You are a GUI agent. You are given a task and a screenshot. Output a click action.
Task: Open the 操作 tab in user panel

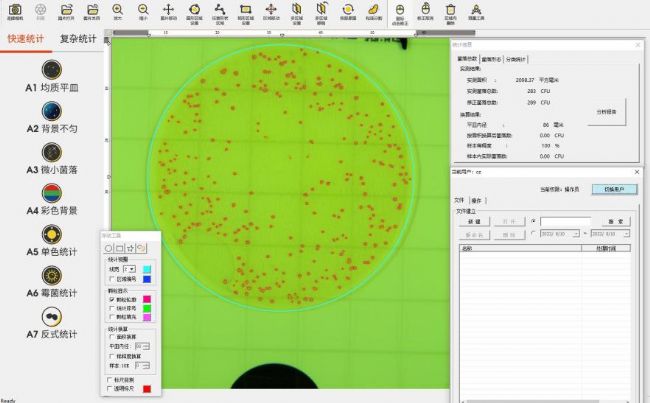point(476,200)
